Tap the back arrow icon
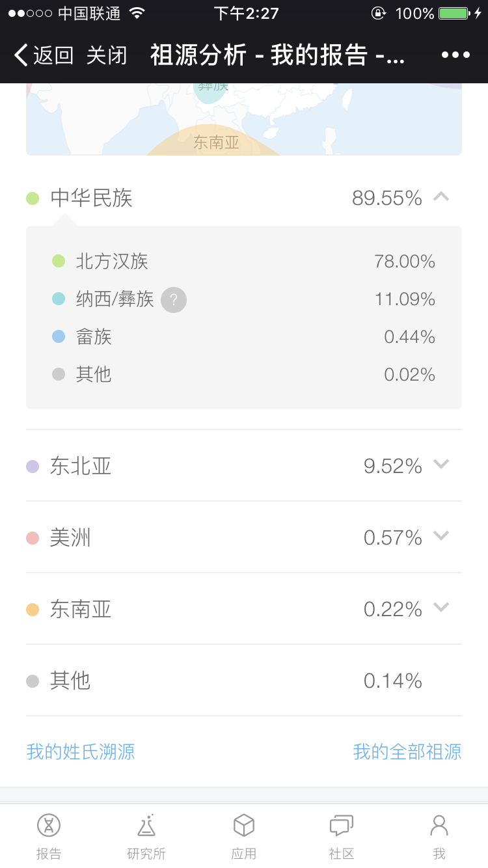The width and height of the screenshot is (488, 868). (x=21, y=55)
